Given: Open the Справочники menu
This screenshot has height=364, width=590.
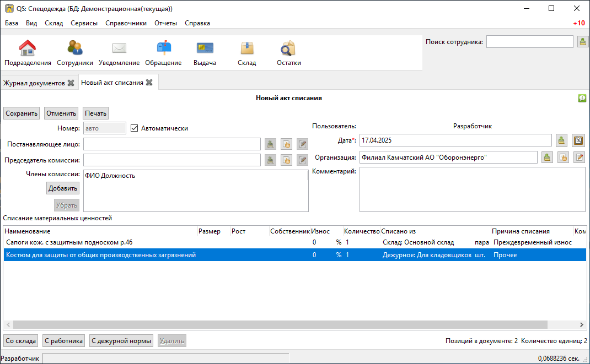Looking at the screenshot, I should tap(126, 23).
